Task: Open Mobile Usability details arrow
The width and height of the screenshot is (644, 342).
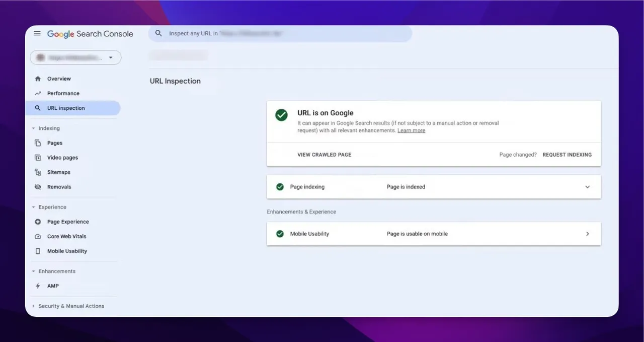Action: (x=587, y=234)
